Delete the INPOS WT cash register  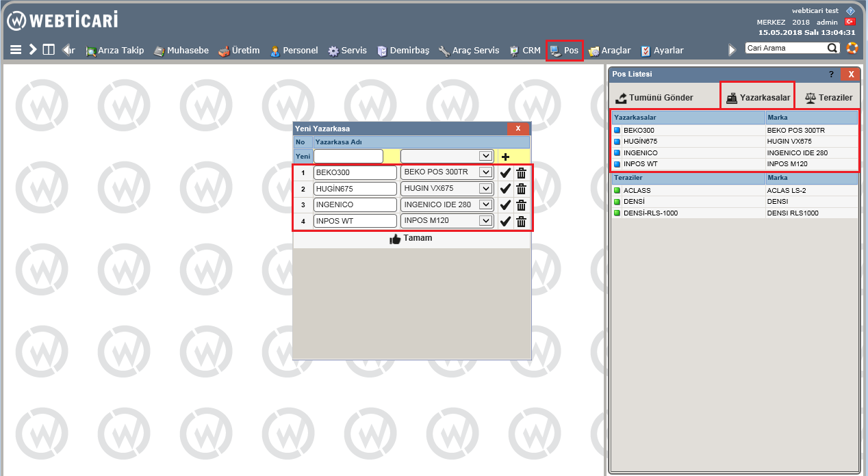(x=521, y=221)
